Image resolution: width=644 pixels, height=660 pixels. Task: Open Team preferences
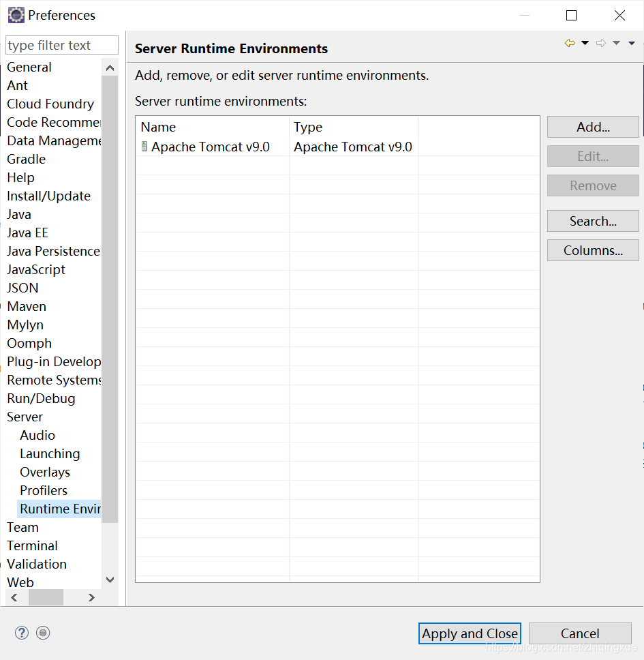(22, 528)
